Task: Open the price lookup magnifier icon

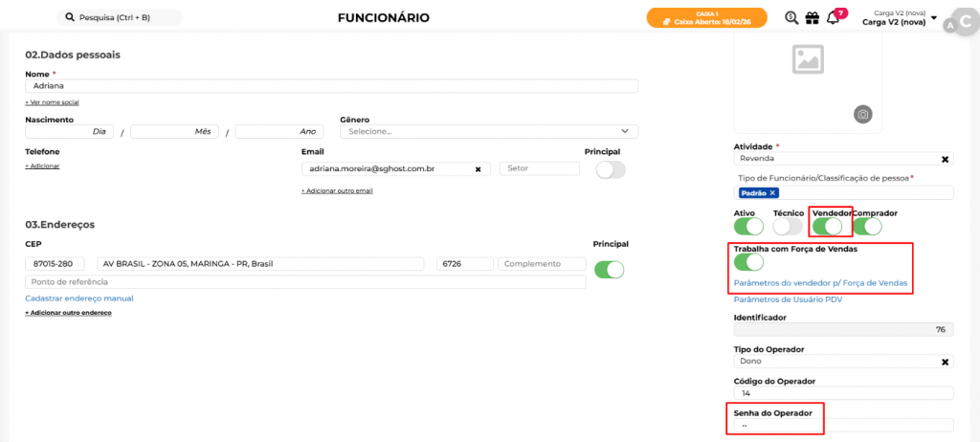Action: (x=791, y=18)
